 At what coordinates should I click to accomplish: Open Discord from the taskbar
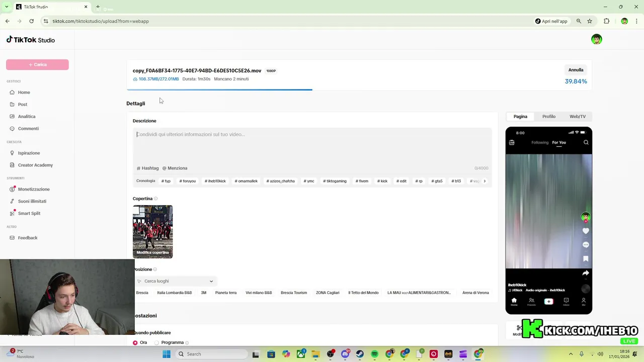[345, 354]
